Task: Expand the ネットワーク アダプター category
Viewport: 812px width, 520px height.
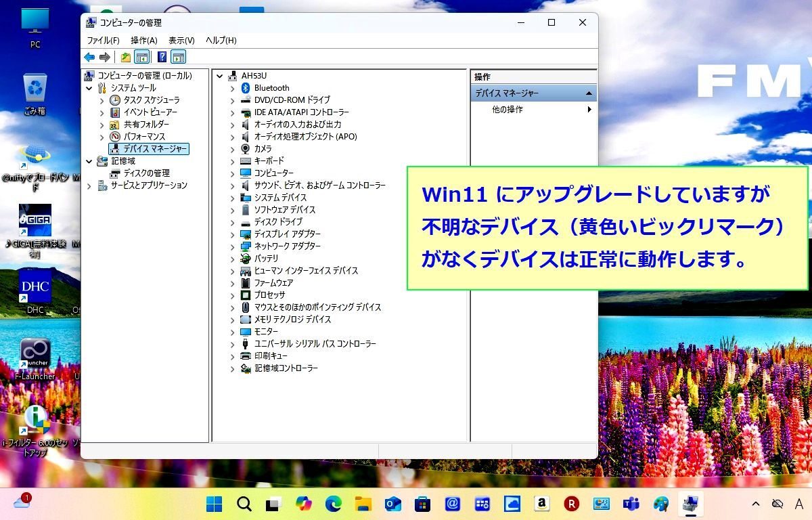Action: pyautogui.click(x=233, y=246)
